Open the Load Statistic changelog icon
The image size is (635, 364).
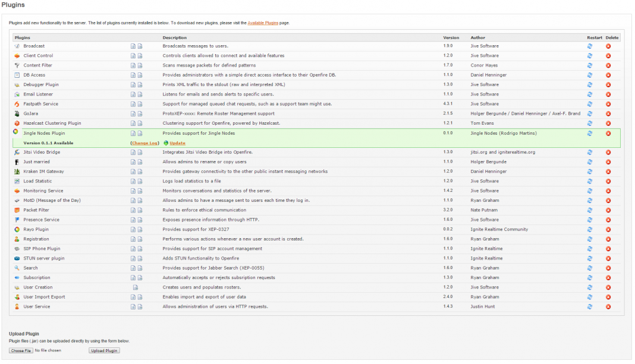[140, 182]
